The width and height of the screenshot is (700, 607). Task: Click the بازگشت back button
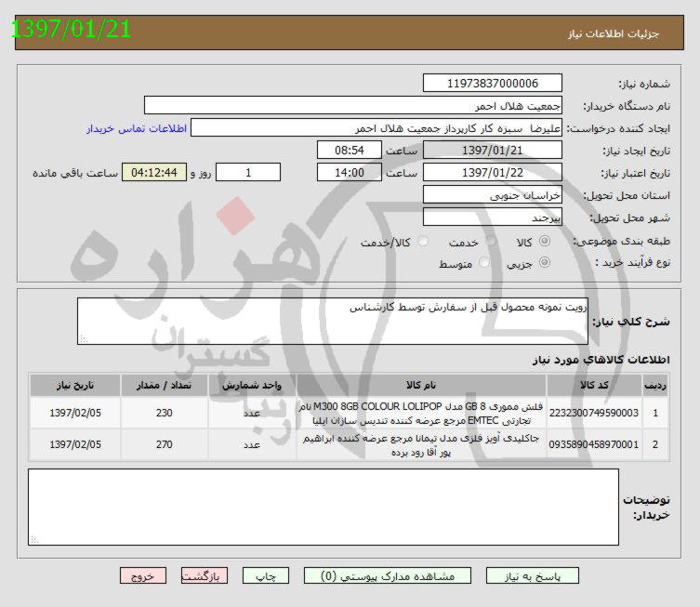[x=204, y=575]
